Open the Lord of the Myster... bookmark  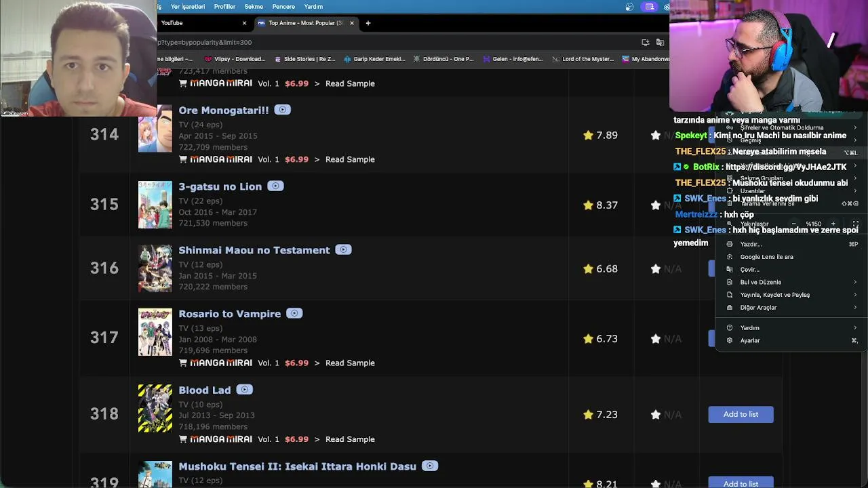(583, 59)
